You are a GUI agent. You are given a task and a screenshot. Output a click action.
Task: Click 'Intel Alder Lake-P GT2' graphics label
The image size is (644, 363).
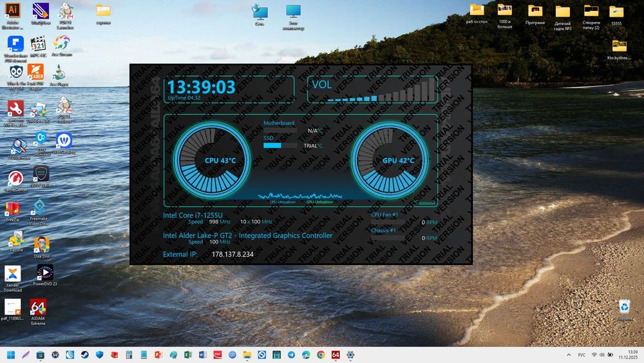pos(248,235)
